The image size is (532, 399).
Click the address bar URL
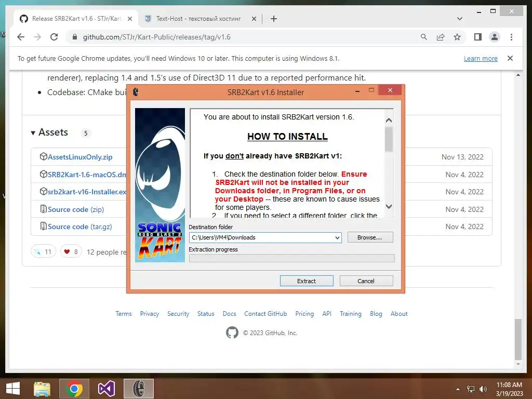[x=157, y=37]
